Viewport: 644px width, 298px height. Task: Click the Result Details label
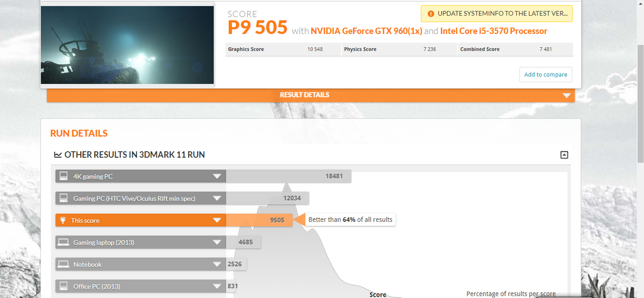pyautogui.click(x=304, y=95)
